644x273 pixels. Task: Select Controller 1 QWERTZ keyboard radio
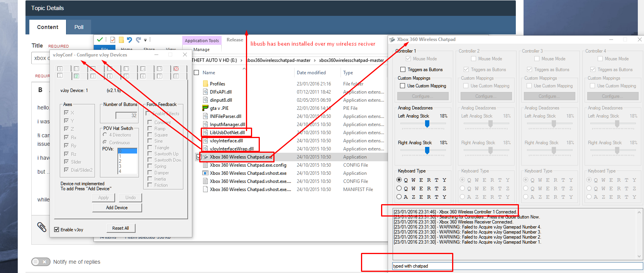click(399, 188)
